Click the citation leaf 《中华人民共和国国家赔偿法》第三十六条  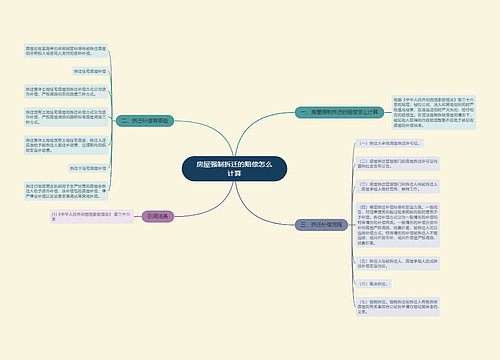point(92,216)
